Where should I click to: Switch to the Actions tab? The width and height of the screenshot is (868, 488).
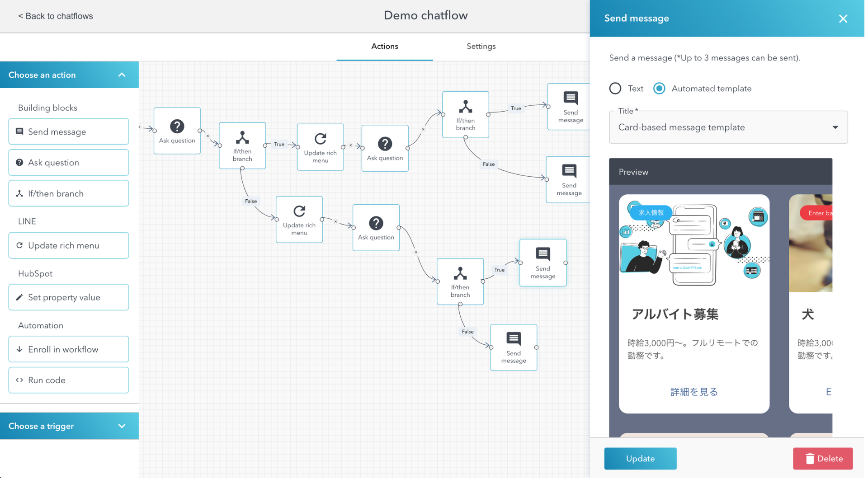tap(384, 46)
